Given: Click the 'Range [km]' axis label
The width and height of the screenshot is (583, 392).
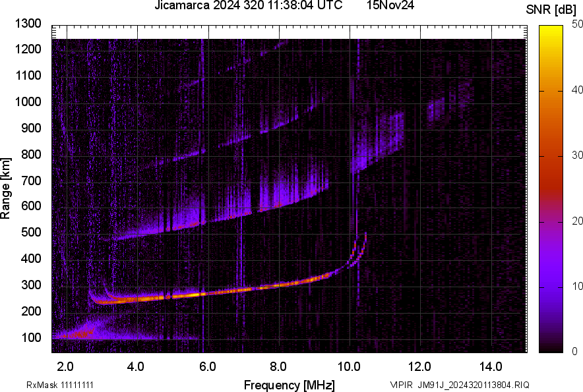Looking at the screenshot, I should pyautogui.click(x=8, y=186).
